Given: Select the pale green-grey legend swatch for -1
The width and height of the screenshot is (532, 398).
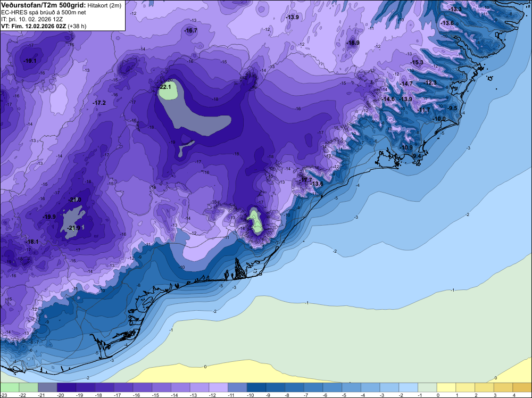Looking at the screenshot, I should 428,387.
